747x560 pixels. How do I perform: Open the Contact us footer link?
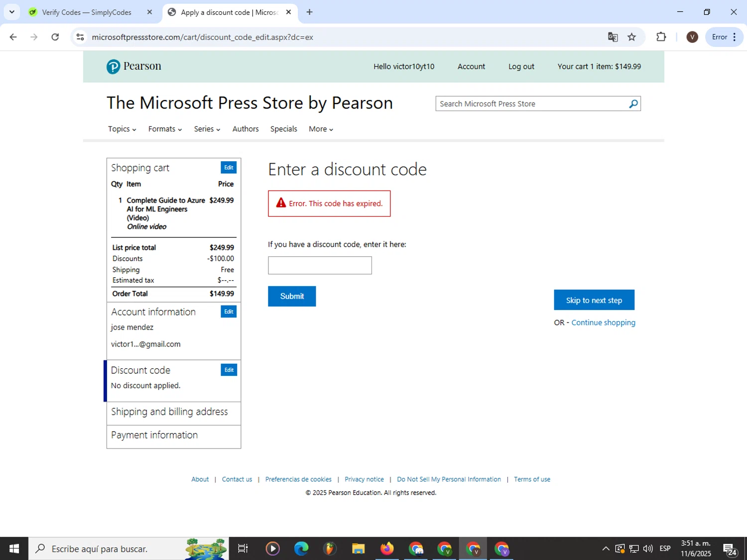237,479
